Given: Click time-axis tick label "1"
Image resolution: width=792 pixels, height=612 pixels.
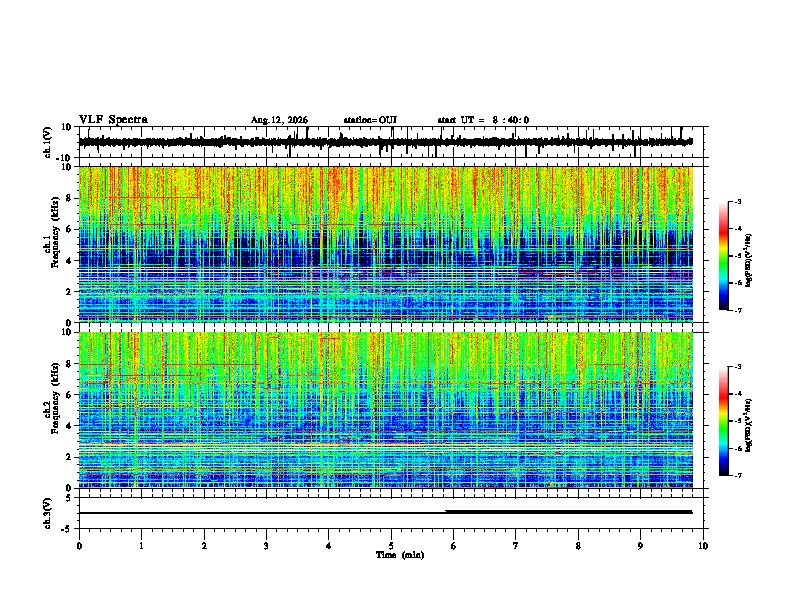Looking at the screenshot, I should (x=141, y=546).
